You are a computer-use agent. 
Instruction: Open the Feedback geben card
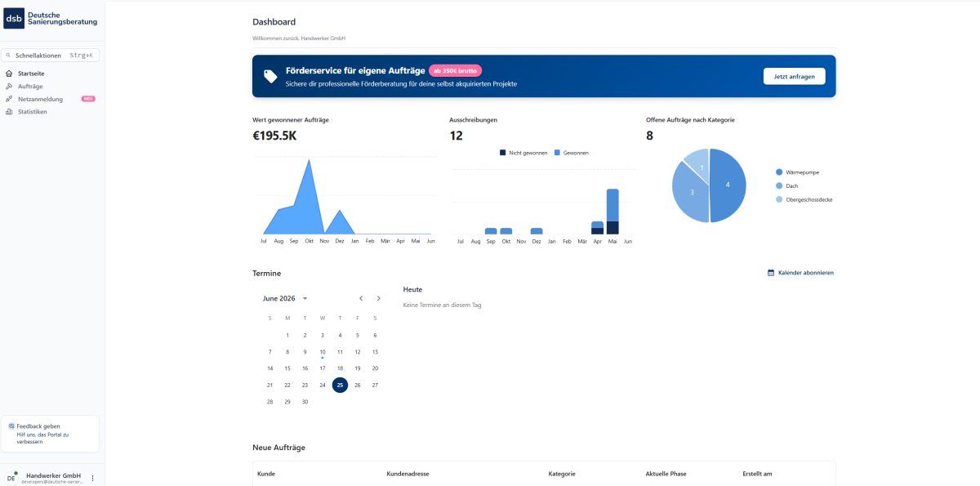[51, 434]
